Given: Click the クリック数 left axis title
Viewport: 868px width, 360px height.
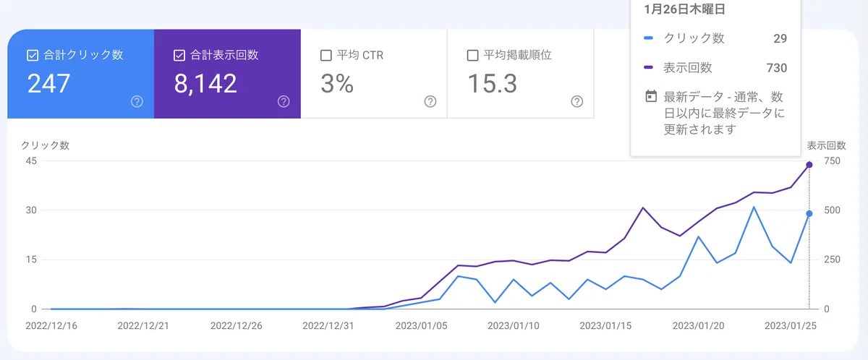Looking at the screenshot, I should (46, 145).
